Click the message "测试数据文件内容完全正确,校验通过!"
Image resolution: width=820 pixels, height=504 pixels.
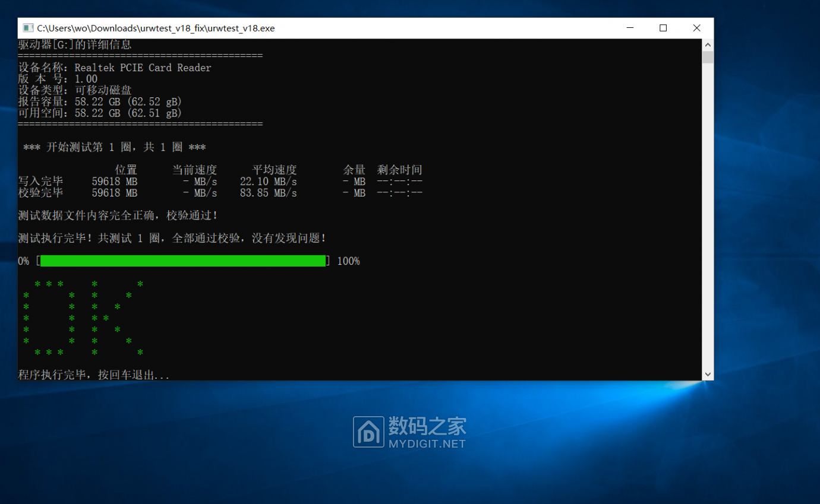point(118,215)
